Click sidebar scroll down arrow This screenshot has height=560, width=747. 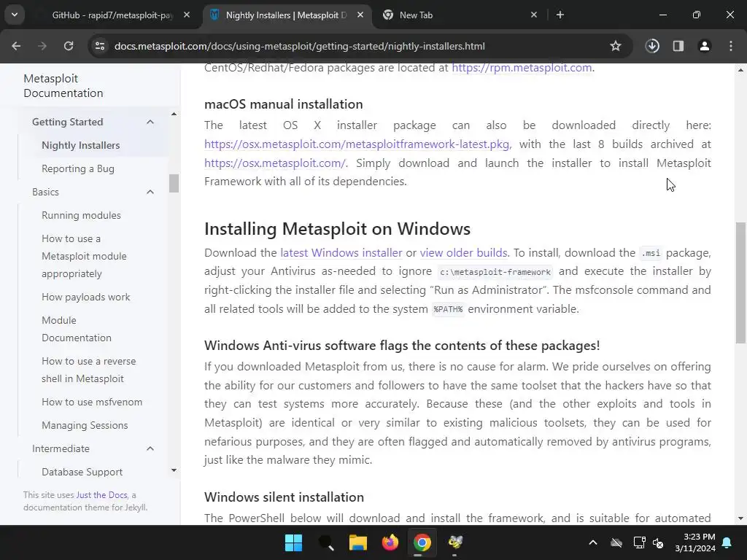pyautogui.click(x=174, y=470)
